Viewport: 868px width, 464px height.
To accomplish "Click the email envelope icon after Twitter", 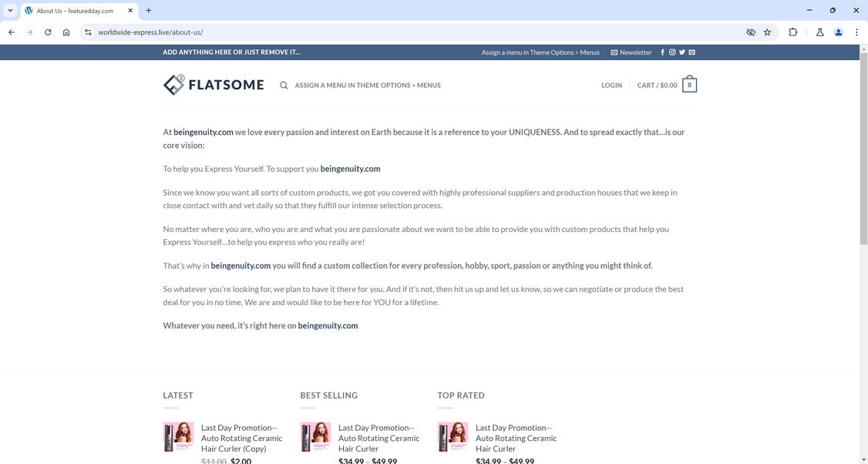I will coord(692,52).
